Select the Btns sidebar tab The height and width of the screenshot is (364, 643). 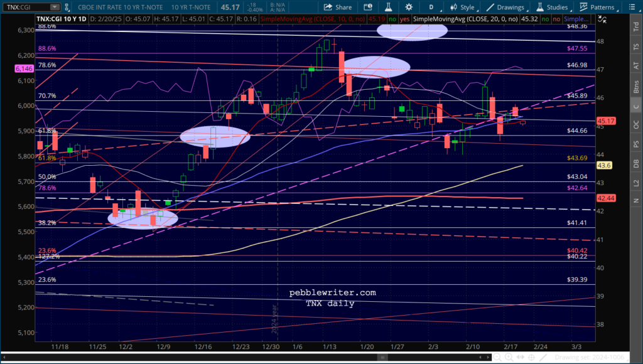tap(636, 87)
